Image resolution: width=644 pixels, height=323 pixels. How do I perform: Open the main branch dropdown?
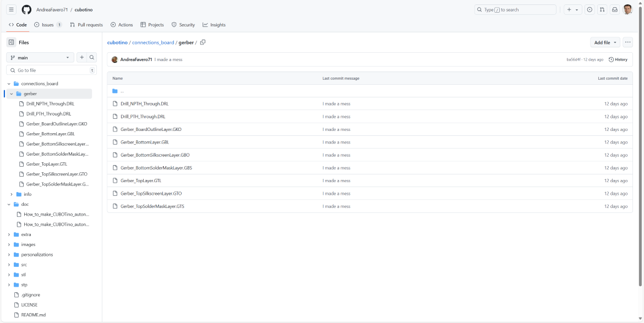40,58
